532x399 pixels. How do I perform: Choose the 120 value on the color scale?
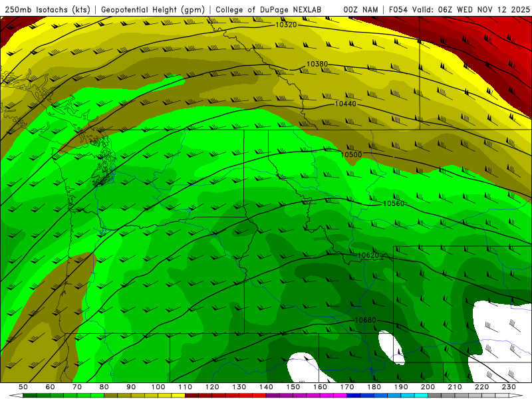212,387
